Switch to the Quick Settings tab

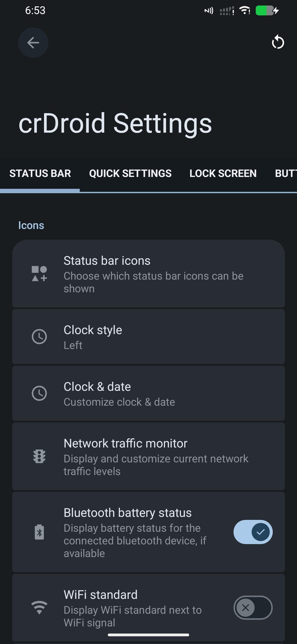(x=130, y=173)
